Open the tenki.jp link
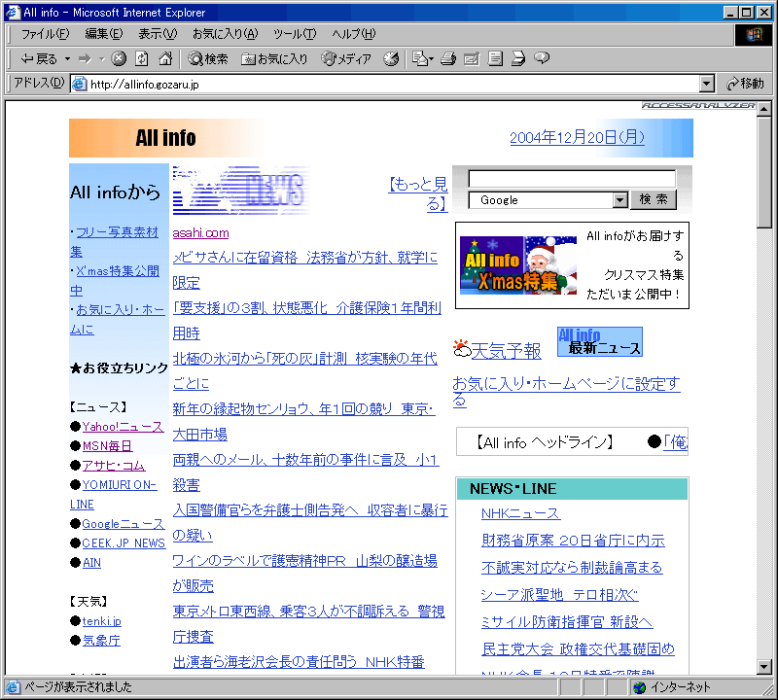This screenshot has height=700, width=778. 102,620
